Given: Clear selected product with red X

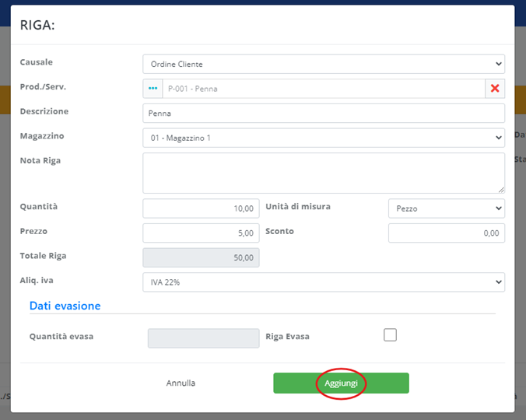Looking at the screenshot, I should pyautogui.click(x=495, y=89).
